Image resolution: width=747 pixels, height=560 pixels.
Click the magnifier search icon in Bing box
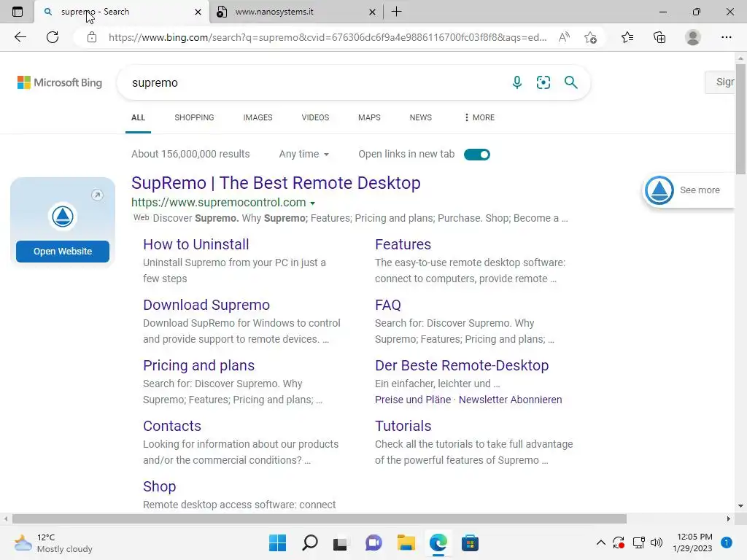pyautogui.click(x=570, y=82)
